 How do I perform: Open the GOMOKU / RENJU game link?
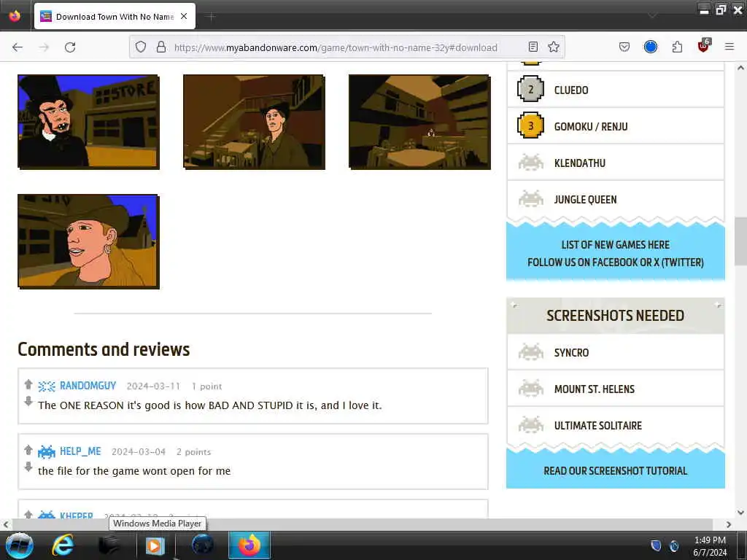coord(591,127)
